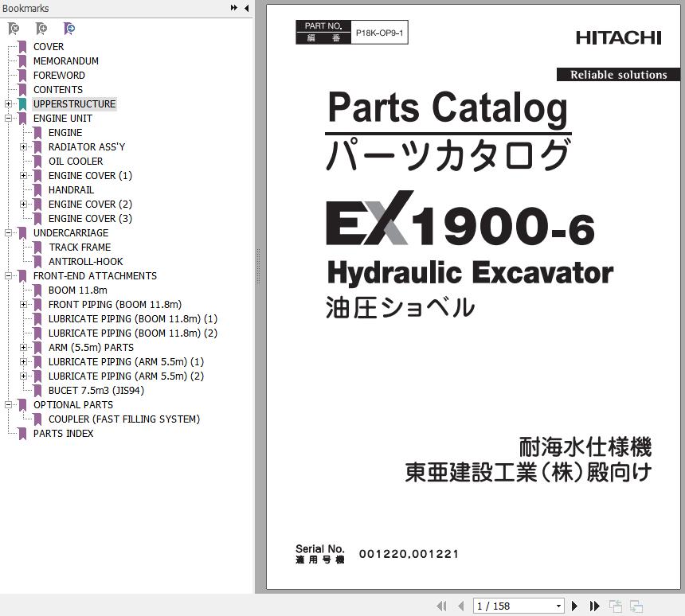This screenshot has width=685, height=616.
Task: Open the PARTS INDEX bookmark
Action: point(64,434)
